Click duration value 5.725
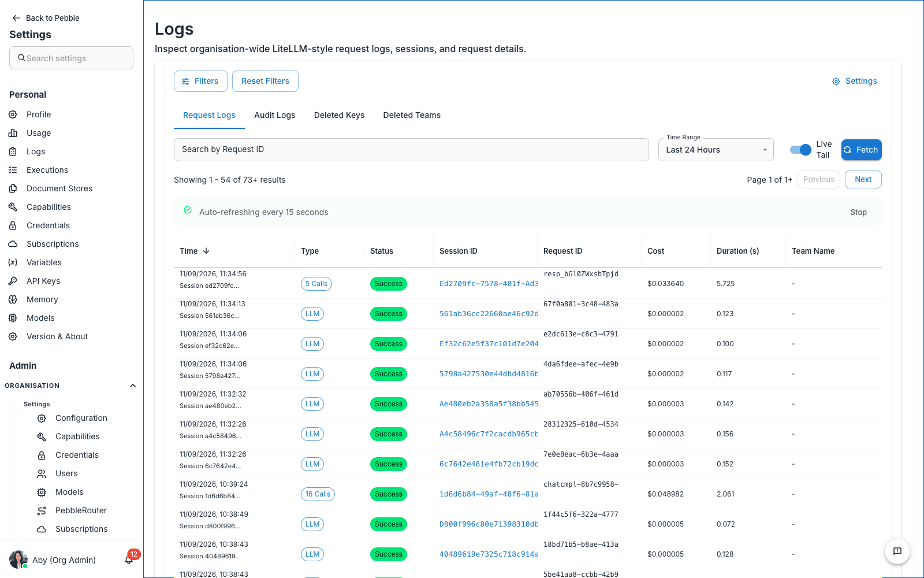924x578 pixels. point(725,284)
